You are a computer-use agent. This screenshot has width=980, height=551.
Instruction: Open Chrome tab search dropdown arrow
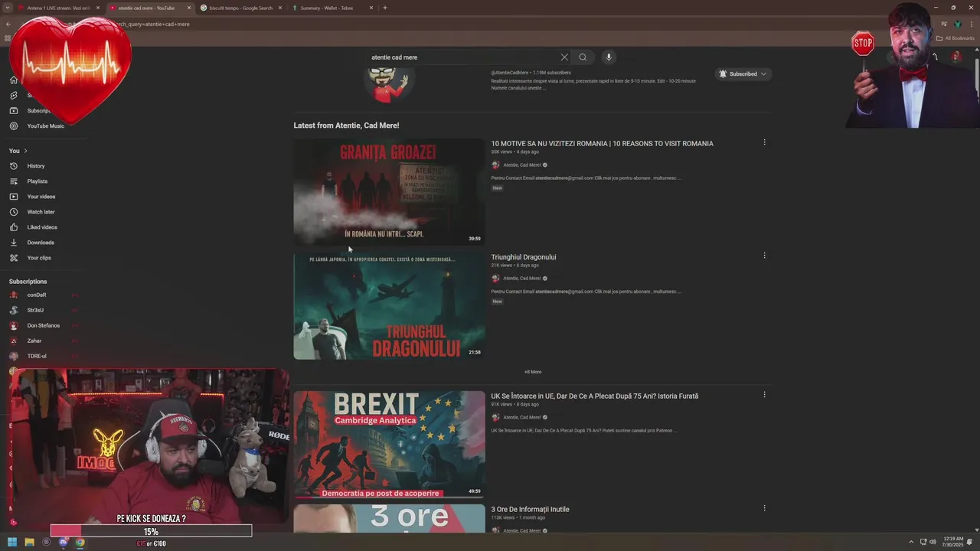tap(8, 8)
